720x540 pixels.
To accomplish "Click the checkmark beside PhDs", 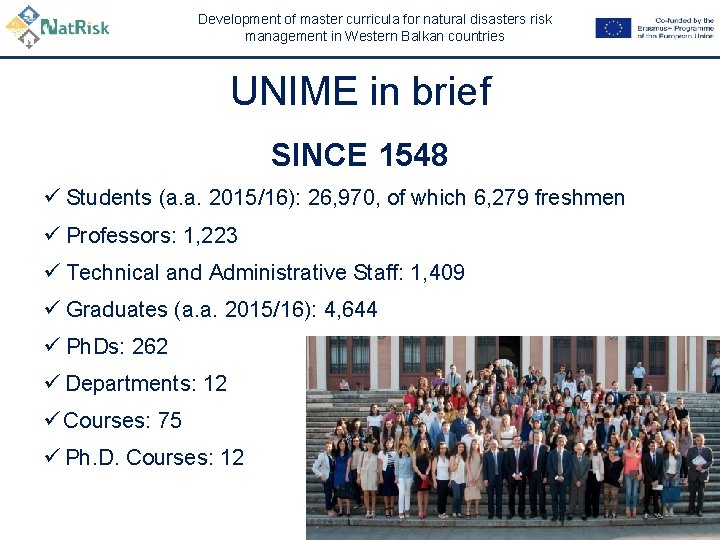I will point(52,344).
